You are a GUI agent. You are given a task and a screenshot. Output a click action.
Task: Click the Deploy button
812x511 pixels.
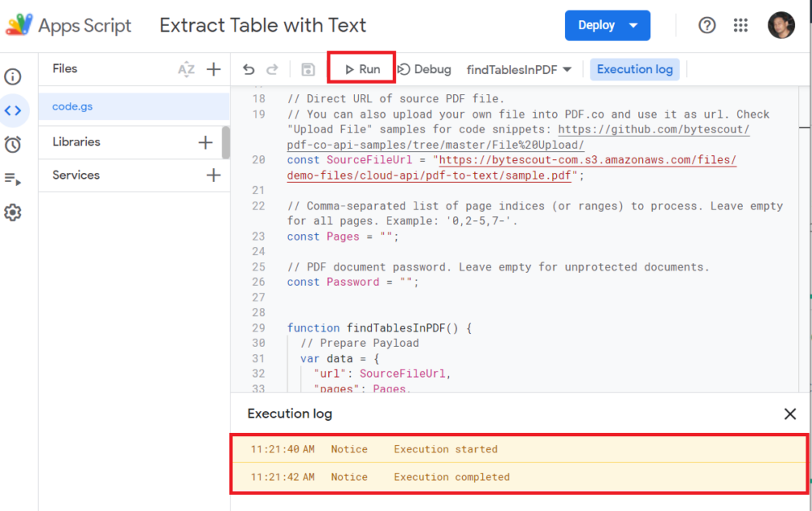pyautogui.click(x=607, y=25)
